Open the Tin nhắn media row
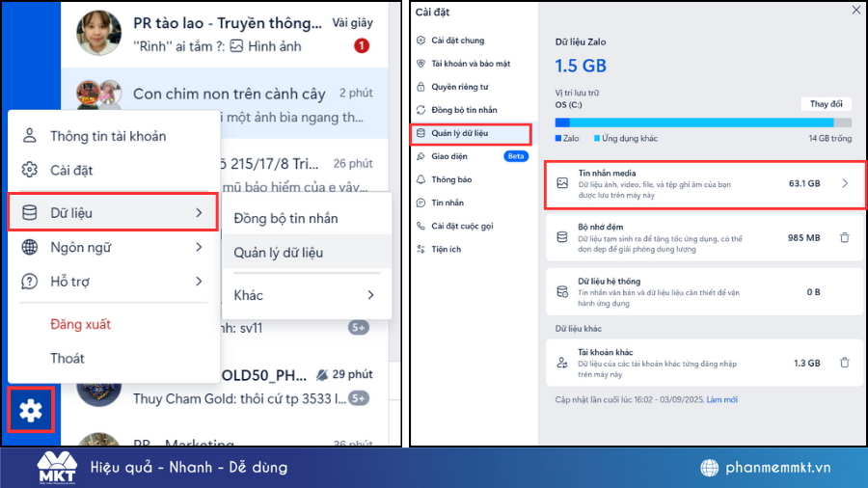The height and width of the screenshot is (488, 868). pyautogui.click(x=705, y=184)
